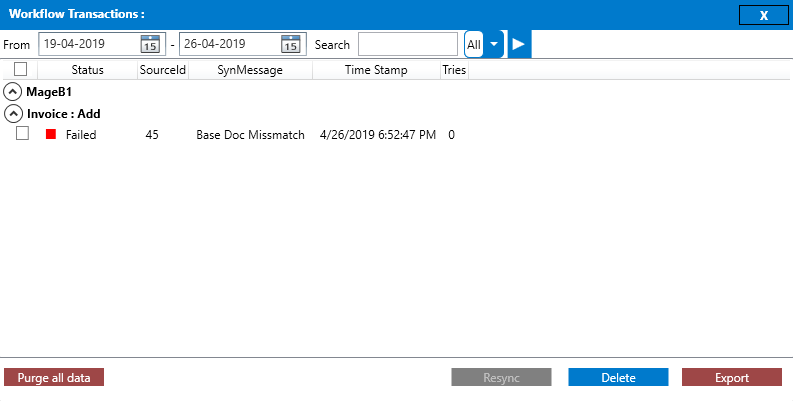Viewport: 793px width, 401px height.
Task: Check the select-all checkbox in header
Action: click(21, 70)
